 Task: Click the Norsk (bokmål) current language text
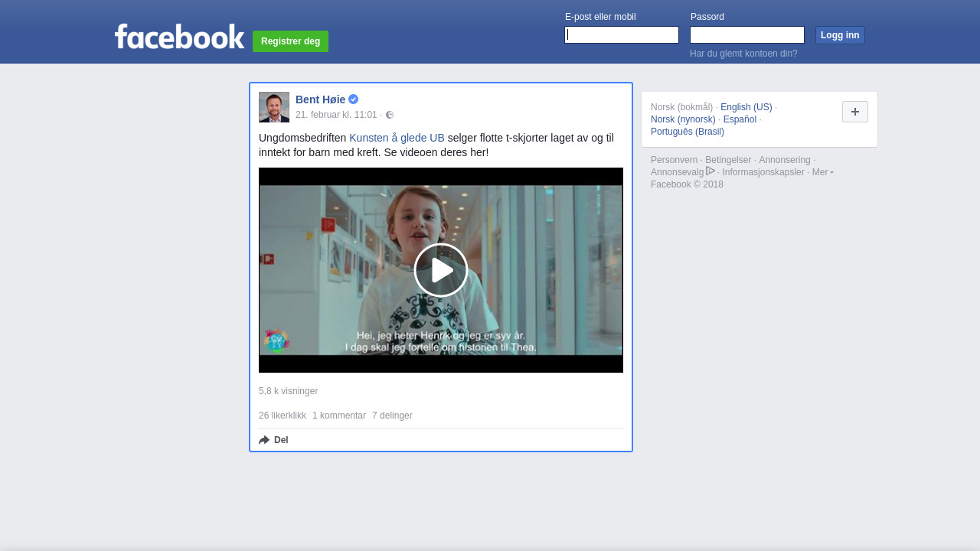(x=681, y=107)
